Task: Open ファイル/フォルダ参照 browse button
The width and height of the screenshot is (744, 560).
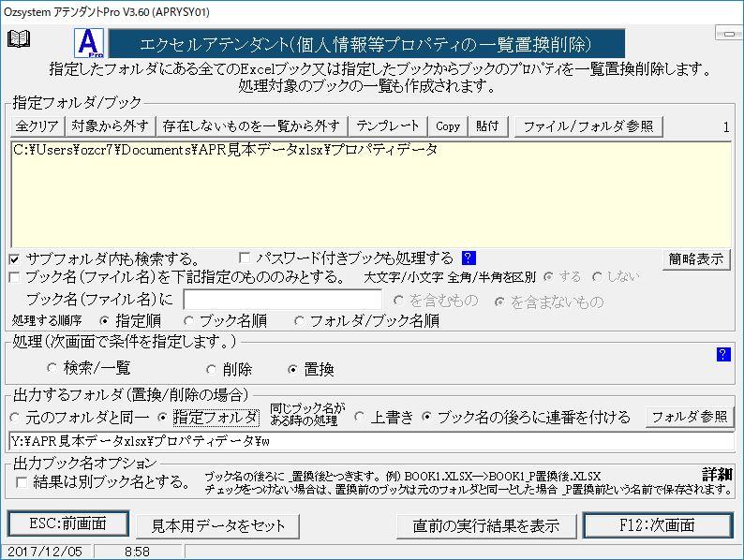Action: pyautogui.click(x=588, y=126)
